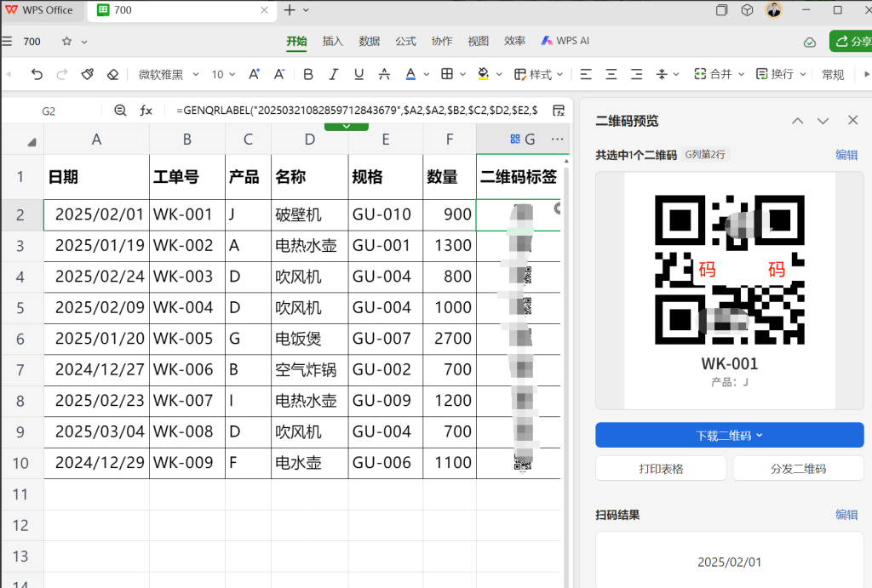Click the cloud sync status icon
The image size is (872, 588).
point(810,43)
